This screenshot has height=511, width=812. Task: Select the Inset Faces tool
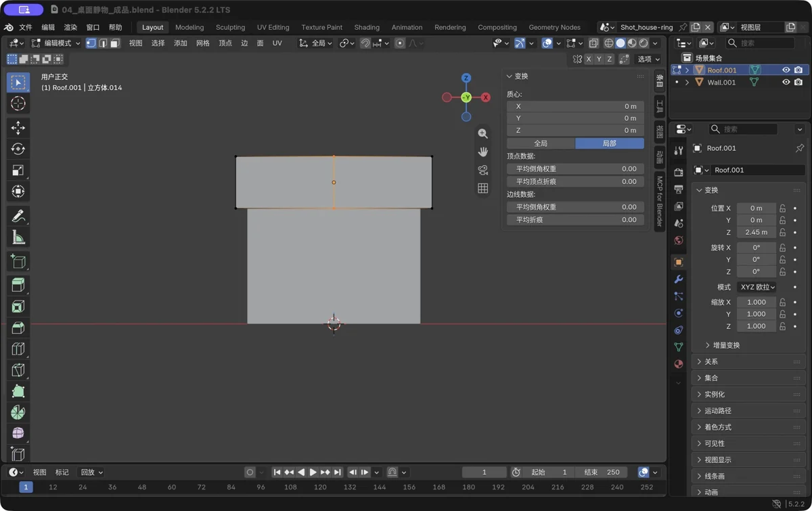[x=18, y=307]
